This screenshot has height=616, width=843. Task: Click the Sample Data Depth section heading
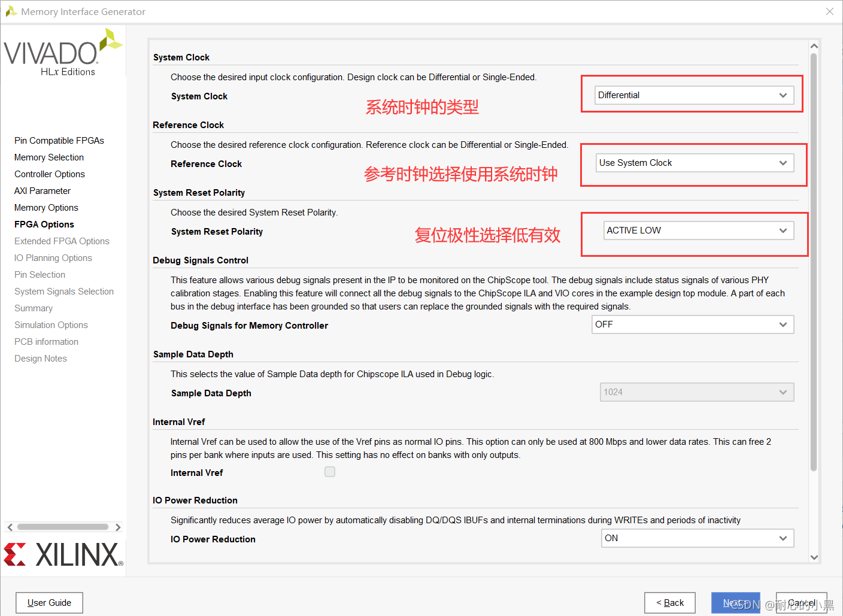tap(193, 354)
